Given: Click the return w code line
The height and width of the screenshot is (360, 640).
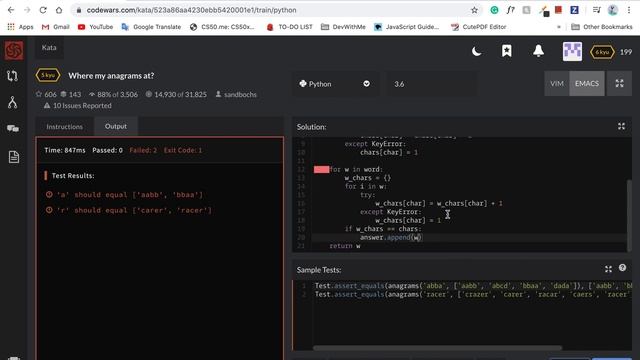Looking at the screenshot, I should 344,246.
